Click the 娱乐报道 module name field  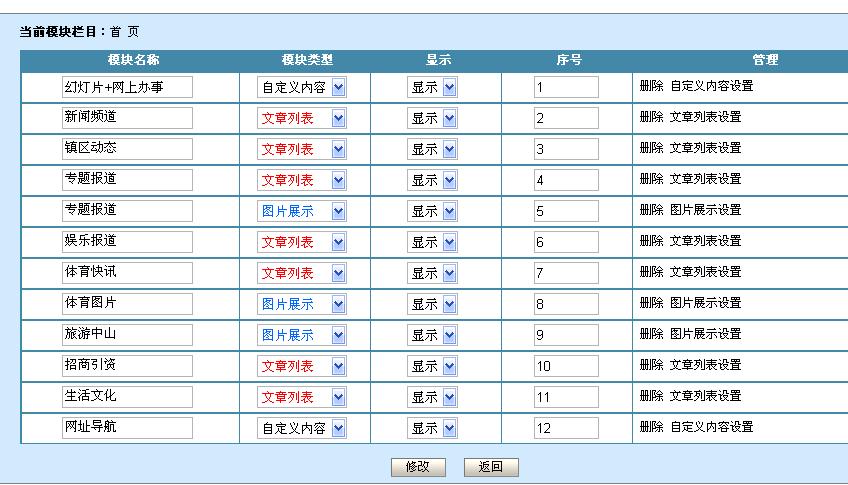126,241
